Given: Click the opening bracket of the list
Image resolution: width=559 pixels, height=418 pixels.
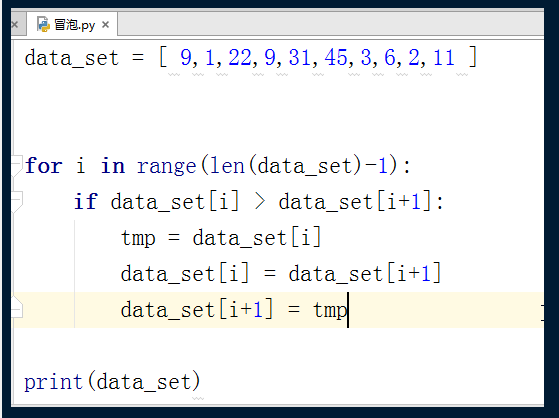Looking at the screenshot, I should point(163,57).
